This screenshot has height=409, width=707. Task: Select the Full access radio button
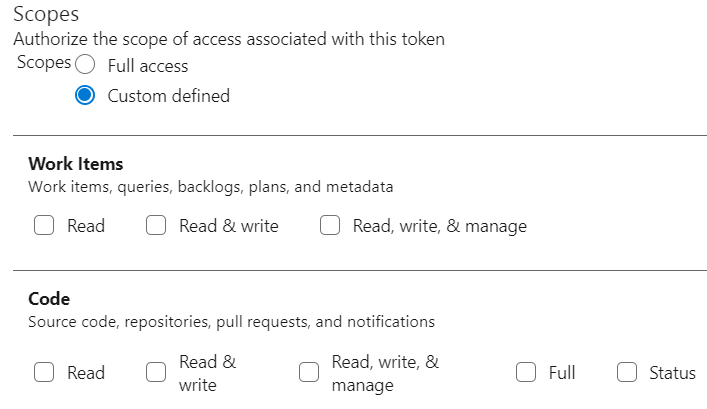[85, 65]
